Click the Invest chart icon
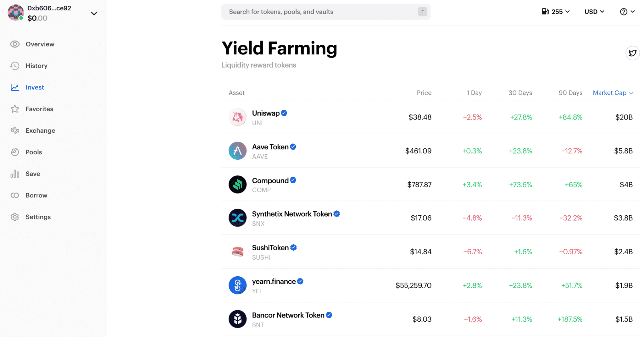 coord(15,87)
